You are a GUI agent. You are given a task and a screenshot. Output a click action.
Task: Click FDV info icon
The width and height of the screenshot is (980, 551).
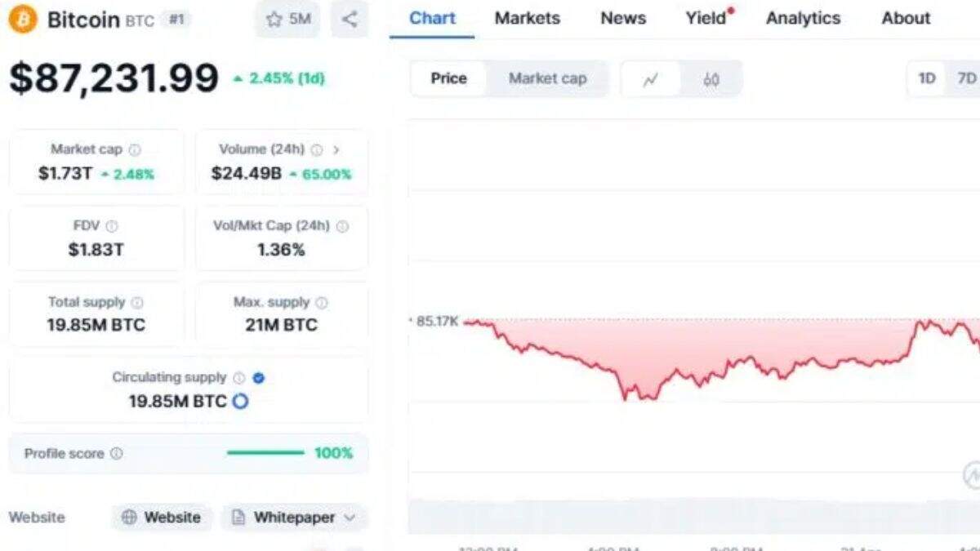point(112,226)
